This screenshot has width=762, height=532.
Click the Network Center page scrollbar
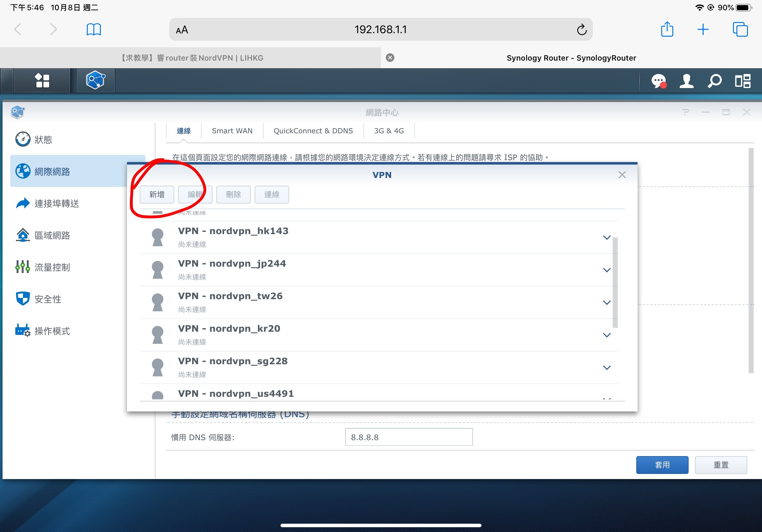click(751, 260)
